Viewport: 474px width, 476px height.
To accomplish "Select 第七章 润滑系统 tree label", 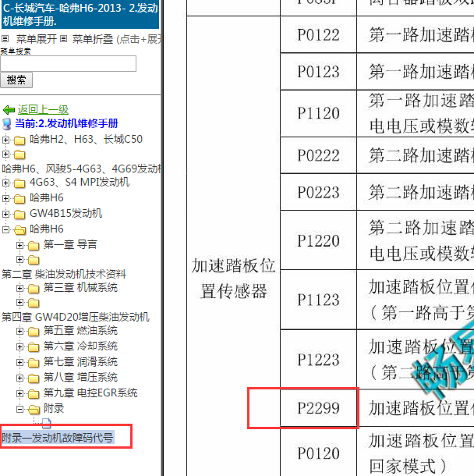I will (x=80, y=361).
